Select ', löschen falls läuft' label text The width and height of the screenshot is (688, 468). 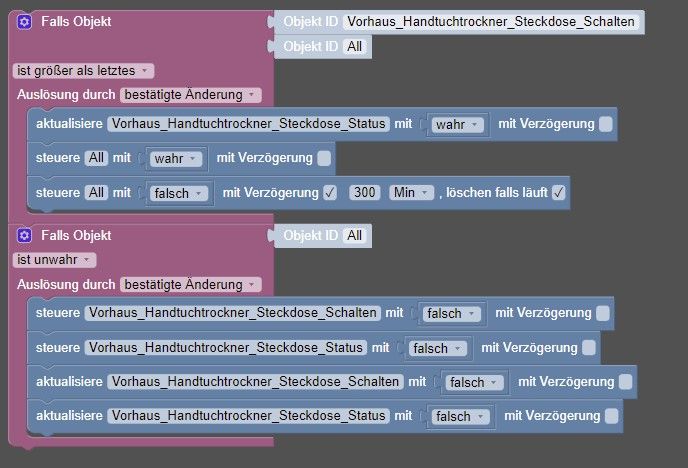pyautogui.click(x=493, y=193)
